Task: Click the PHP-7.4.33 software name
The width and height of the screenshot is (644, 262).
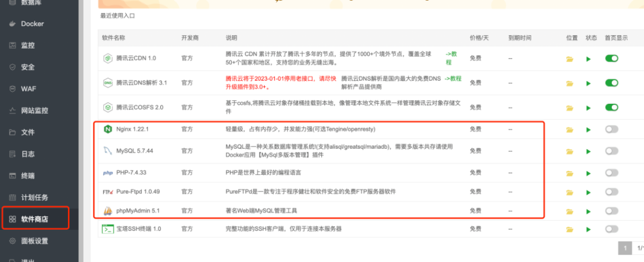Action: point(131,172)
